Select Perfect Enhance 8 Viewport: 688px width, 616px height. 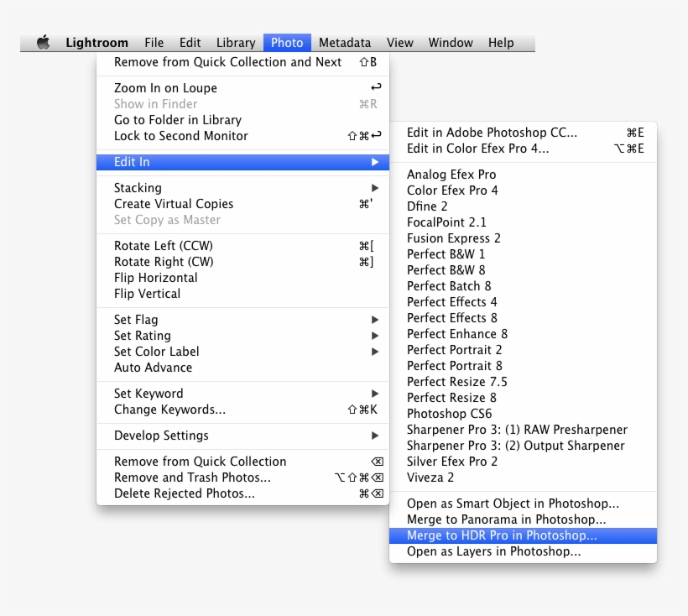click(x=523, y=334)
